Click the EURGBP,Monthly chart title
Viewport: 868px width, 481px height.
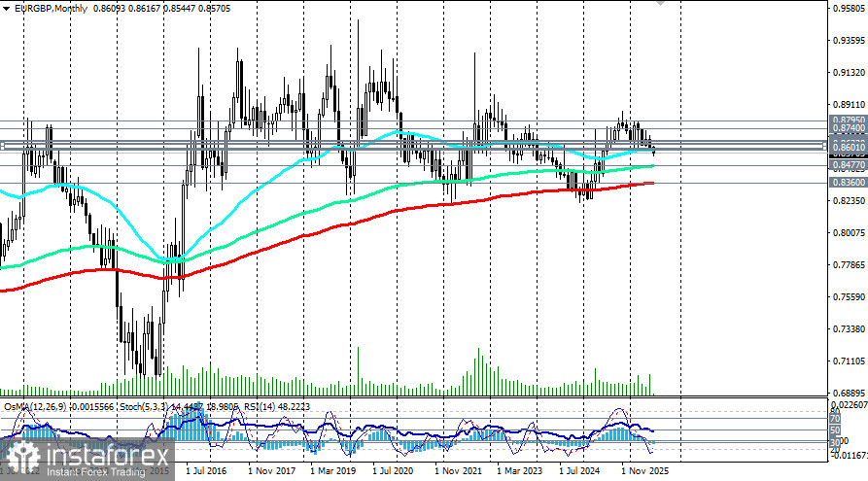51,9
